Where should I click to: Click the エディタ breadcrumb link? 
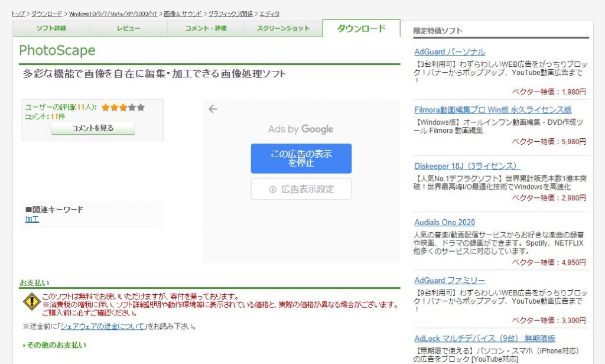269,14
